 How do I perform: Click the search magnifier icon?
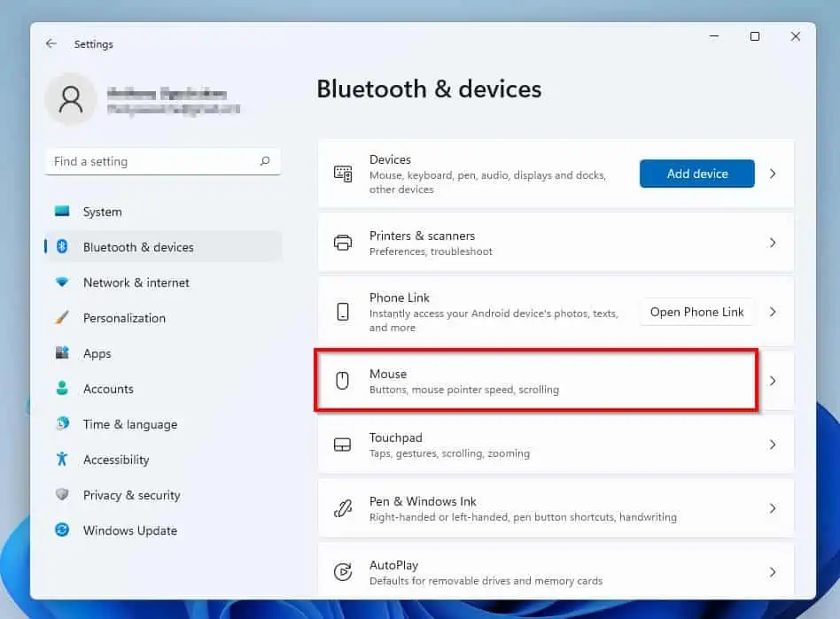coord(265,160)
